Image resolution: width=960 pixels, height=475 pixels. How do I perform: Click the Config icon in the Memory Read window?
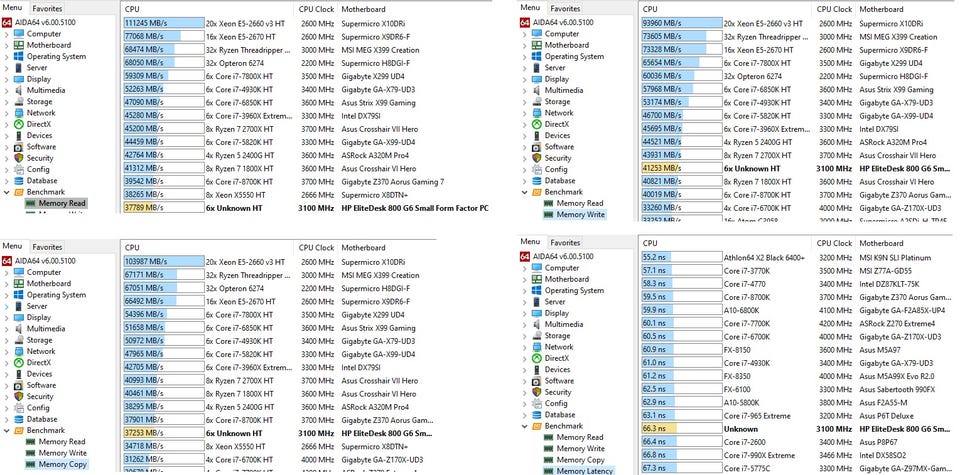tap(18, 169)
